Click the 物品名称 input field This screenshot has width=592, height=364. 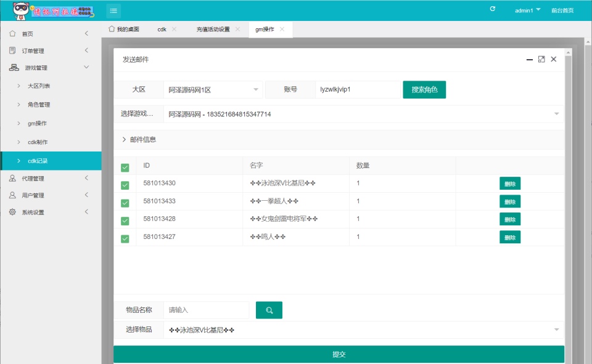click(207, 310)
